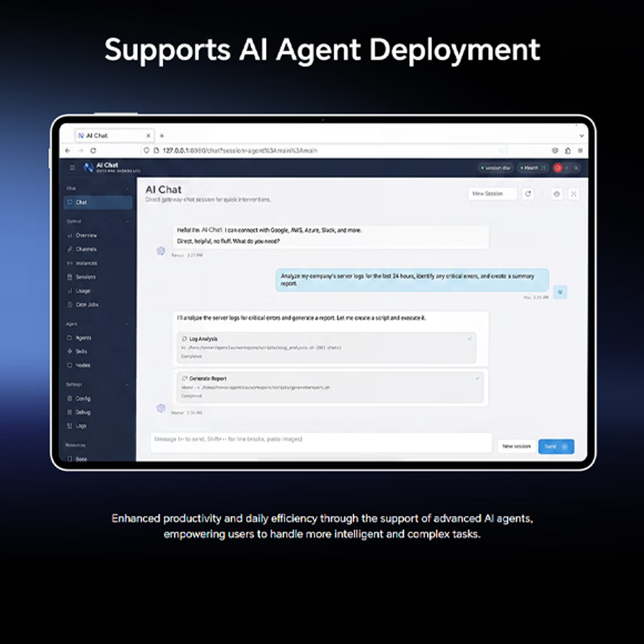Select the AI Chat browser tab
Viewport: 644px width, 644px height.
coord(114,135)
